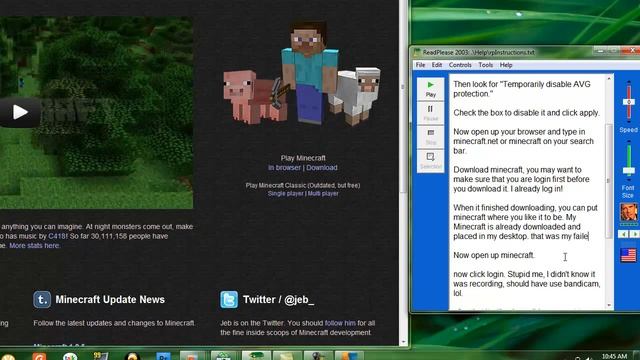Play the Minecraft trailer video

19,112
